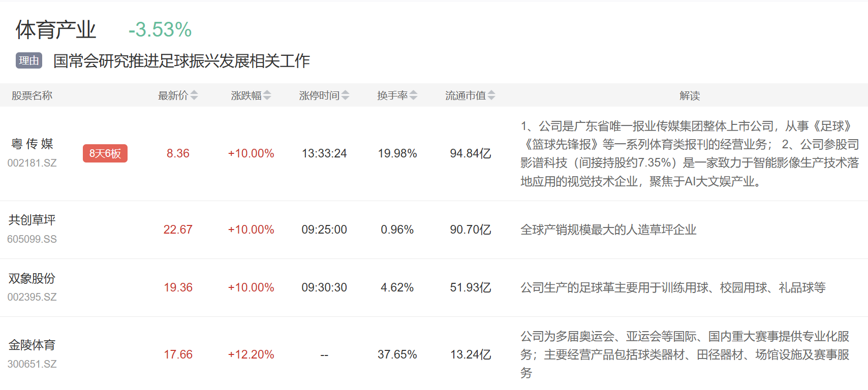Open 金陵体育 stock page
Viewport: 868px width, 390px height.
[x=32, y=345]
